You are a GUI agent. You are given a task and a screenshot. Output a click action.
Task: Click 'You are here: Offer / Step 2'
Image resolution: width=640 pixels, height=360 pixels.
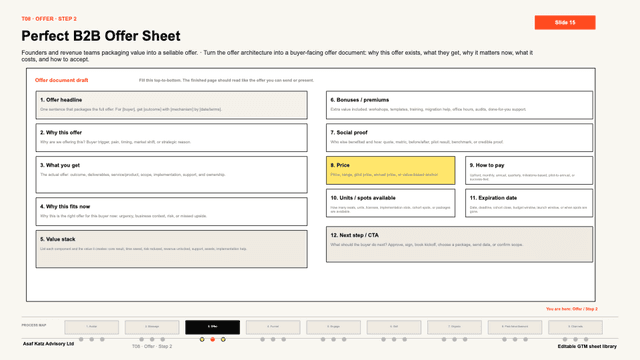click(572, 309)
